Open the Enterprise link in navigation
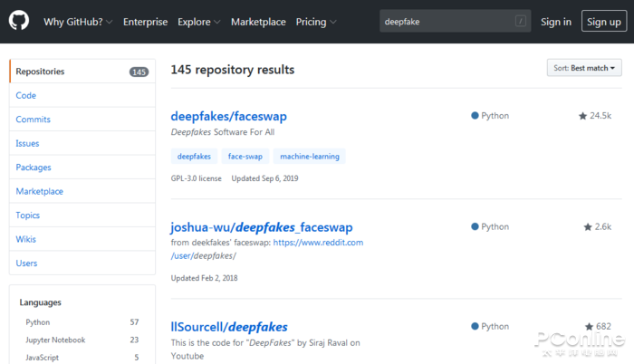This screenshot has height=364, width=634. tap(145, 22)
